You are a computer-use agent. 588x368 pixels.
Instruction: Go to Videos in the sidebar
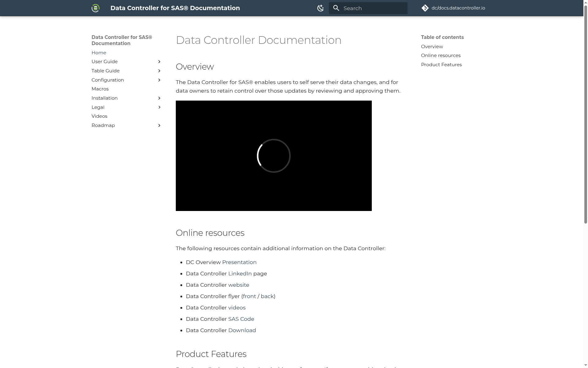point(99,116)
